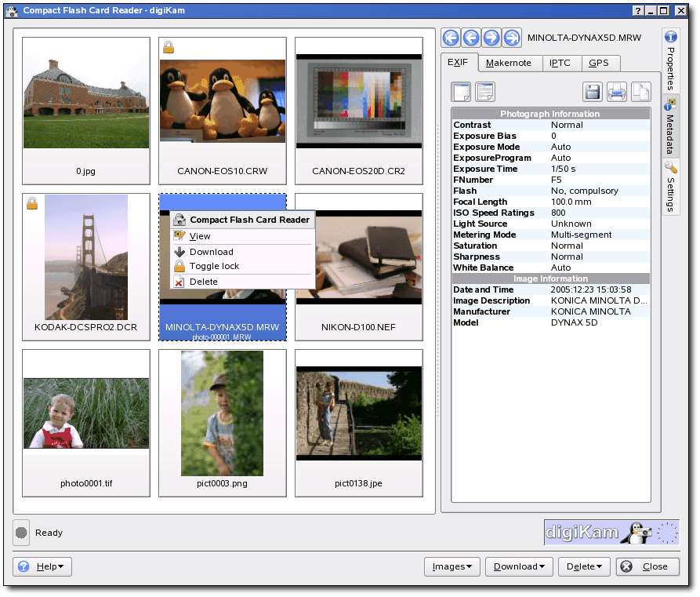Select the Contrast metadata row
The width and height of the screenshot is (700, 597).
[550, 125]
